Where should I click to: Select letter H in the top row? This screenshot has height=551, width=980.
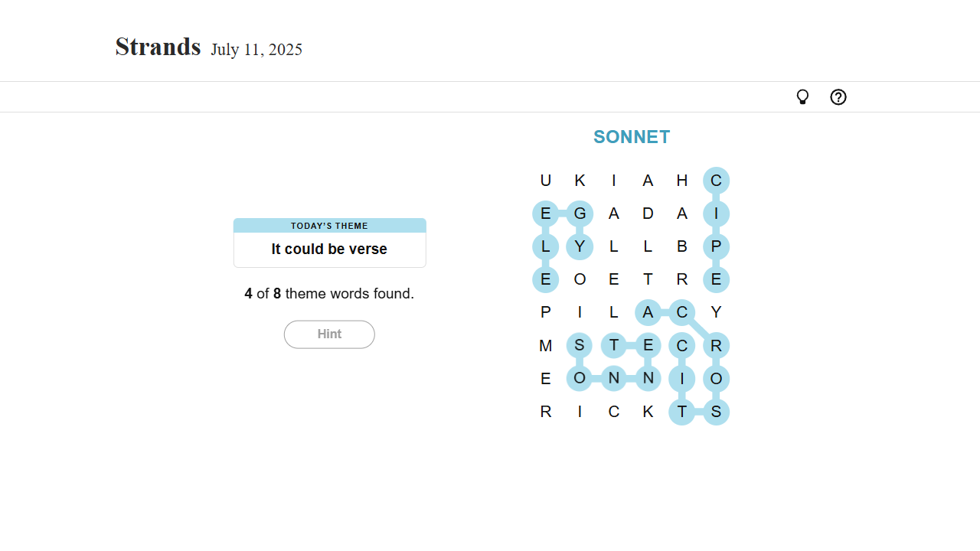pyautogui.click(x=681, y=181)
